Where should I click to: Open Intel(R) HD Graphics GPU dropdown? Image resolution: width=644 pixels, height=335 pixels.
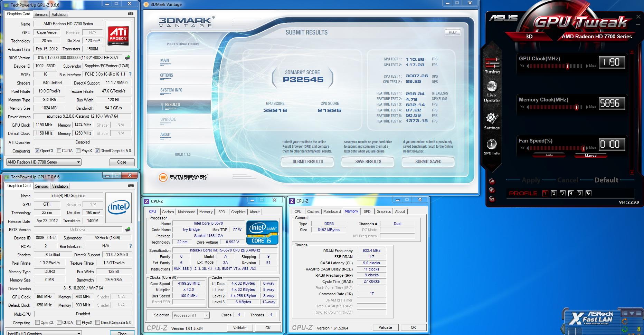(x=44, y=333)
